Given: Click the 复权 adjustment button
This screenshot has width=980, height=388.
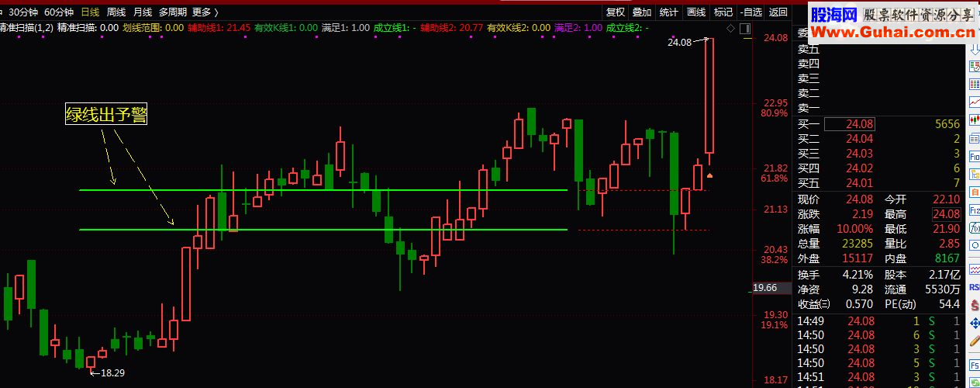Looking at the screenshot, I should 615,12.
